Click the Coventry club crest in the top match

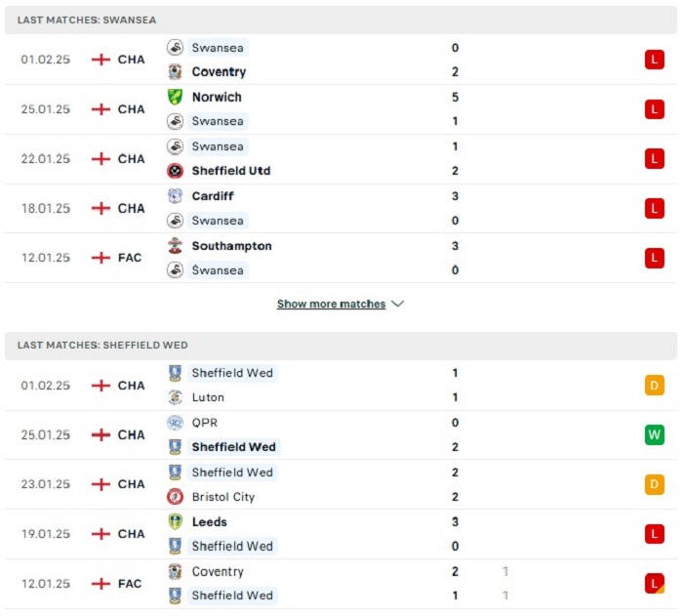pos(175,71)
